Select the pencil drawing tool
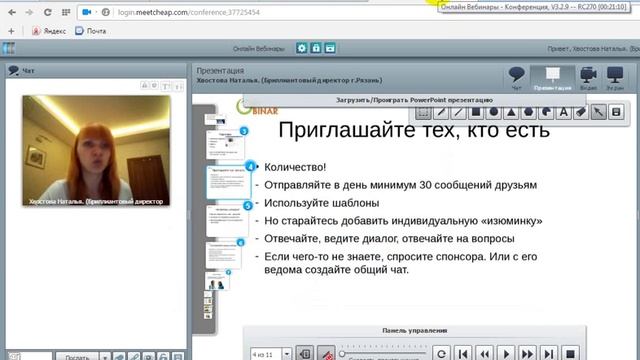The width and height of the screenshot is (640, 360). pyautogui.click(x=441, y=112)
